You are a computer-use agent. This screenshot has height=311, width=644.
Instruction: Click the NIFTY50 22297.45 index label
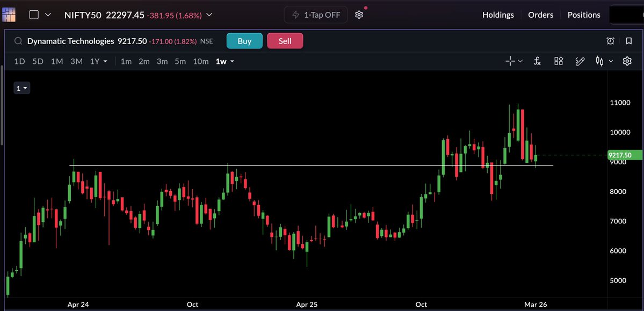pos(104,15)
